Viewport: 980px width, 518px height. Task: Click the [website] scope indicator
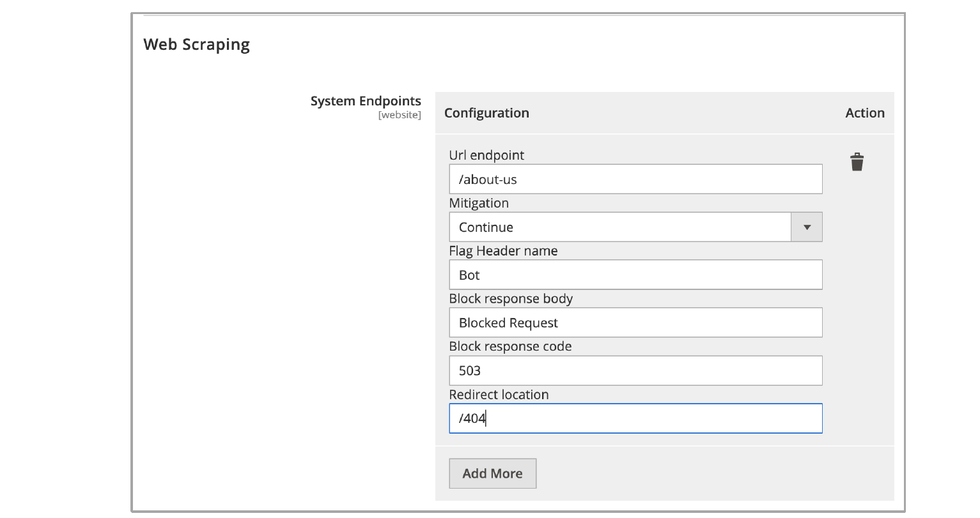pos(400,115)
